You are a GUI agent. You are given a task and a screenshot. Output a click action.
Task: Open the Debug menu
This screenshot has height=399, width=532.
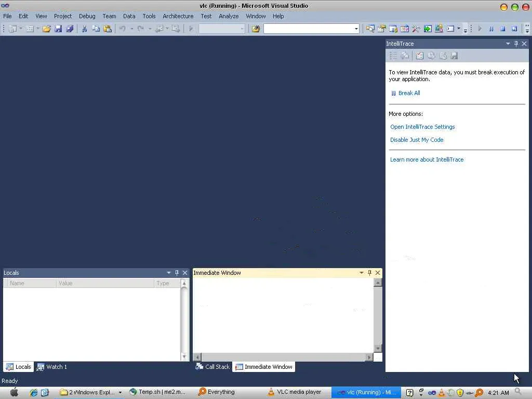pos(87,16)
